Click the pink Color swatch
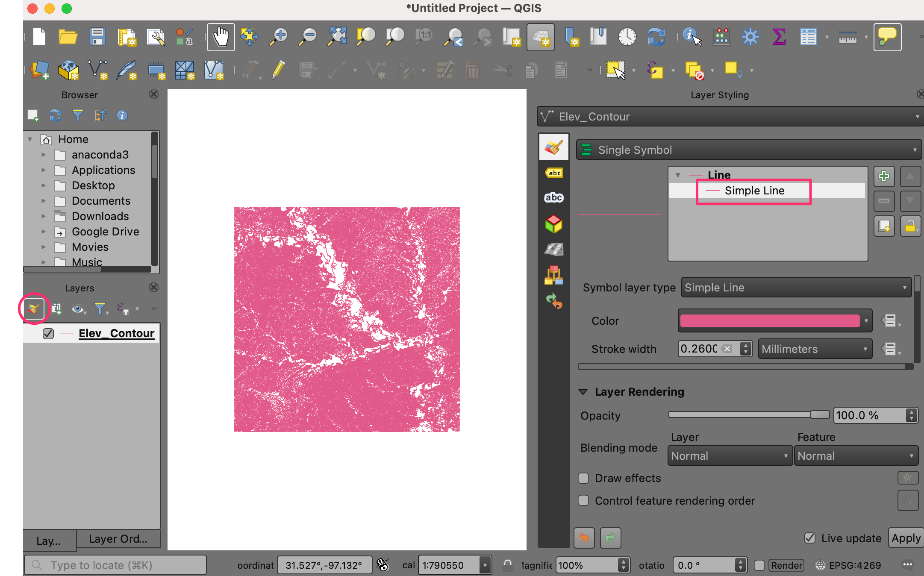Screen dimensions: 924x576 pyautogui.click(x=770, y=321)
